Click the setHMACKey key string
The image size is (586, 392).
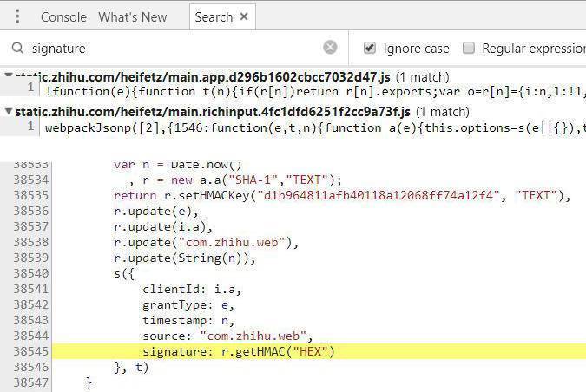379,195
